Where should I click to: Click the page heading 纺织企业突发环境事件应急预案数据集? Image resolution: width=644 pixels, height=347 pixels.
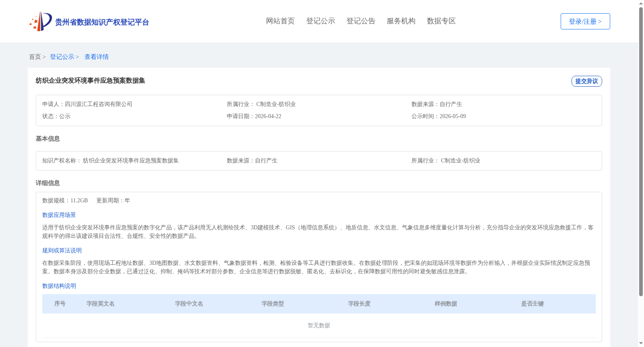[90, 81]
